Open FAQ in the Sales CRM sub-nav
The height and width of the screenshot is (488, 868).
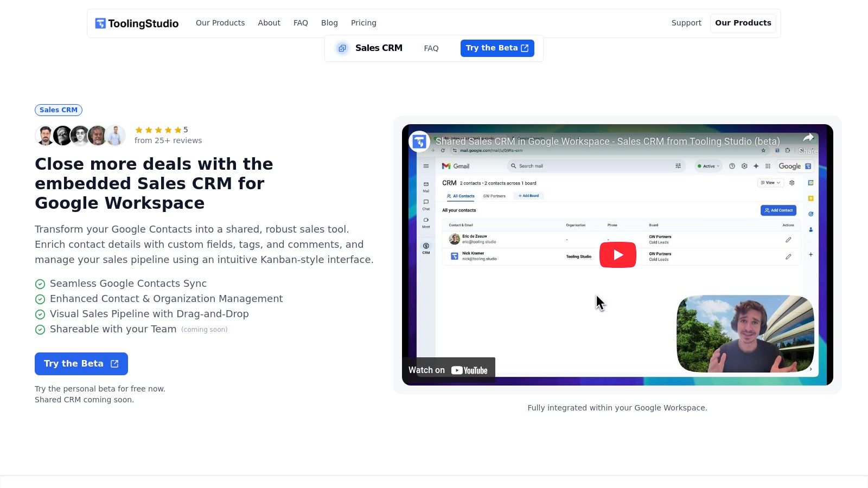(431, 48)
